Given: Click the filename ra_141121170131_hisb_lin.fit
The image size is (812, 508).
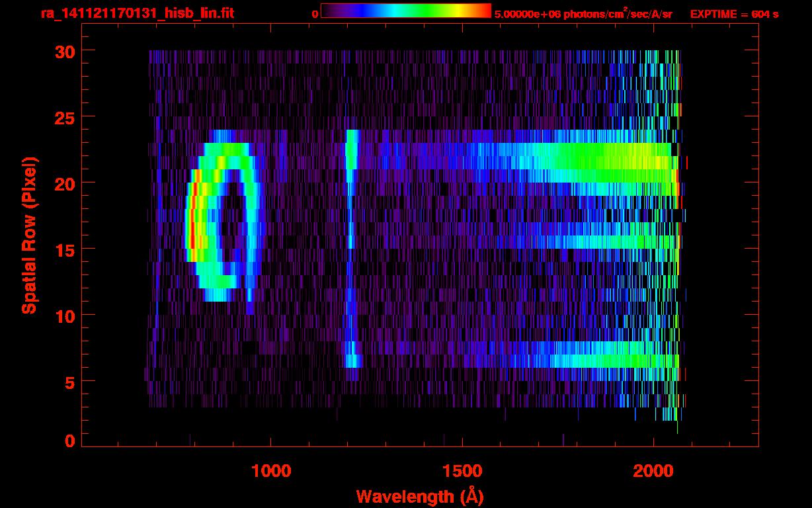Looking at the screenshot, I should 137,13.
